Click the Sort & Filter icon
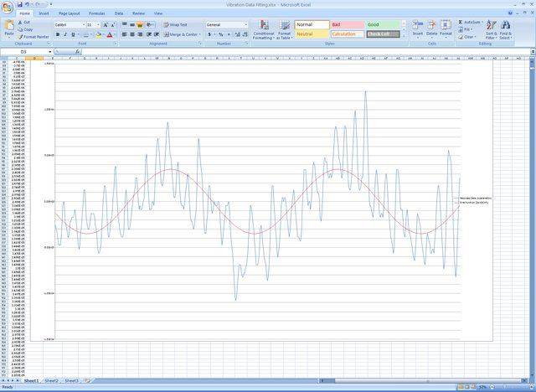This screenshot has width=536, height=392. pos(491,26)
